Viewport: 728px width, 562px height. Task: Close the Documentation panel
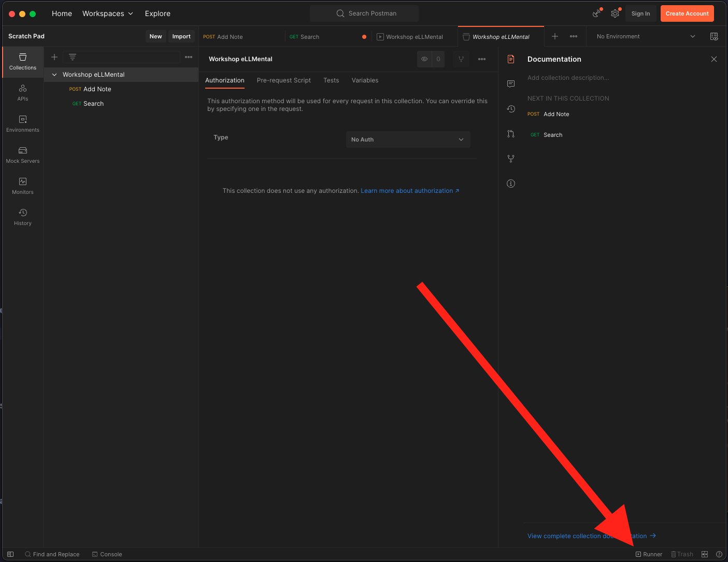(x=714, y=59)
